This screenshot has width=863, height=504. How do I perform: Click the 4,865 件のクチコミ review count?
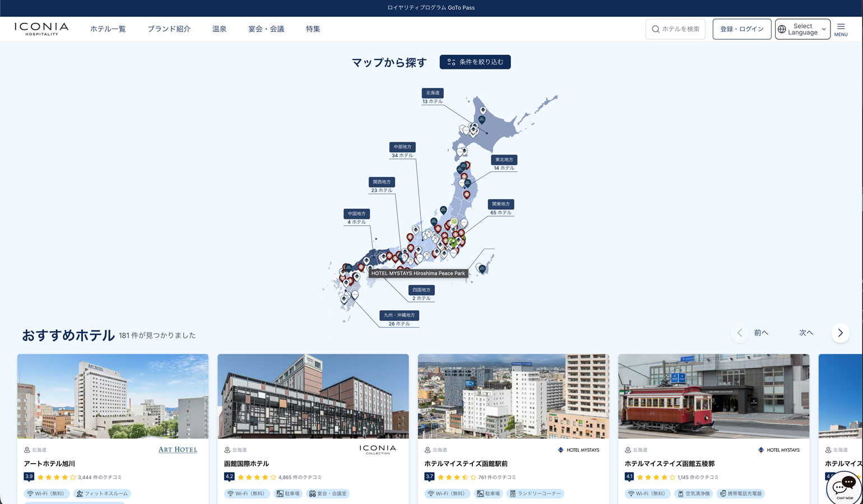(300, 478)
